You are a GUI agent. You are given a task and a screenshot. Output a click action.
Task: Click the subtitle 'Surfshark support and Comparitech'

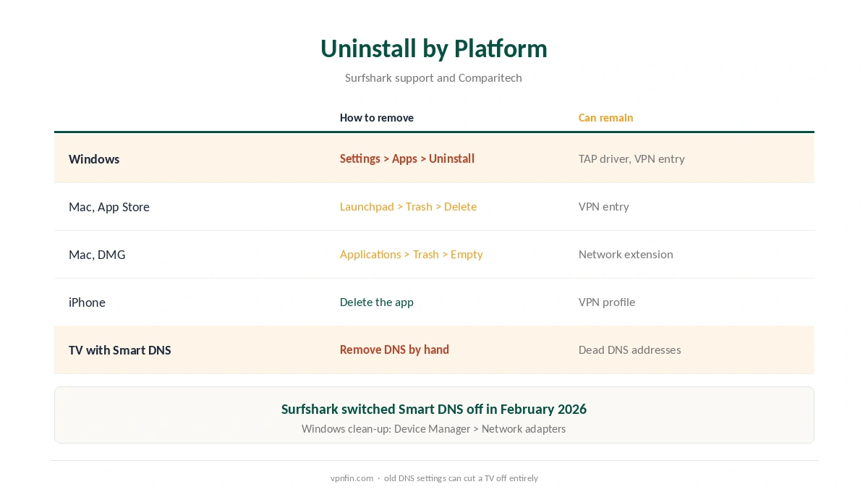point(433,77)
